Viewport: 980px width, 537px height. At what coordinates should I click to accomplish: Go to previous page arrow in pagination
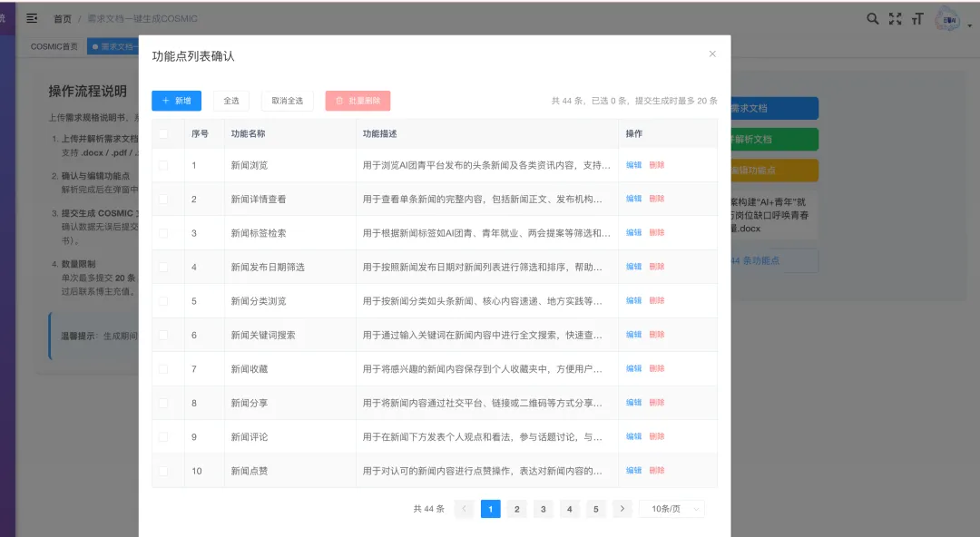coord(464,509)
